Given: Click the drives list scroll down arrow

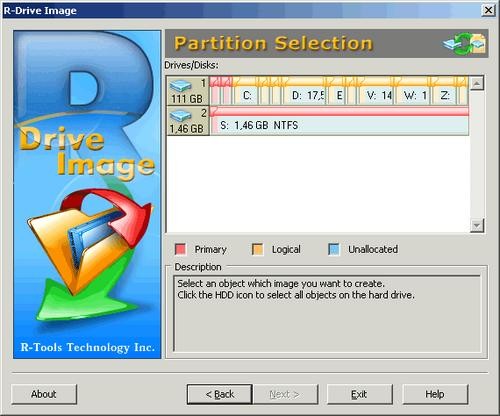Looking at the screenshot, I should click(x=477, y=226).
